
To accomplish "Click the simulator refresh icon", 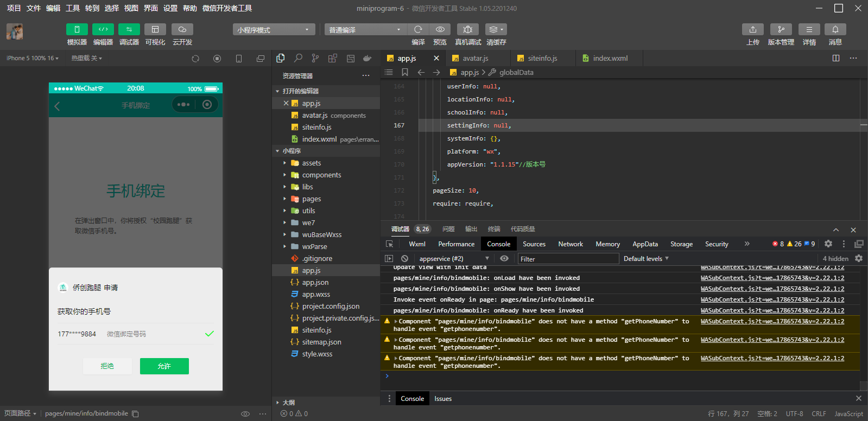I will point(195,59).
